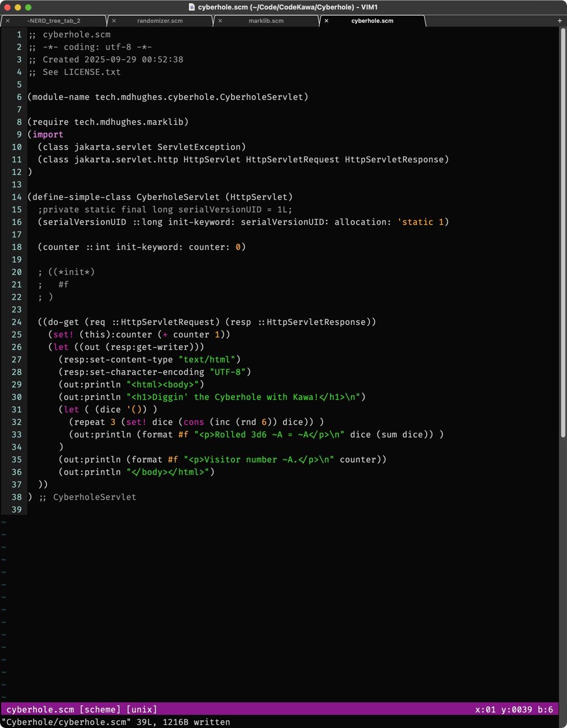Click the ';; CyberholeServlet' closing comment
This screenshot has height=728, width=567.
[88, 497]
